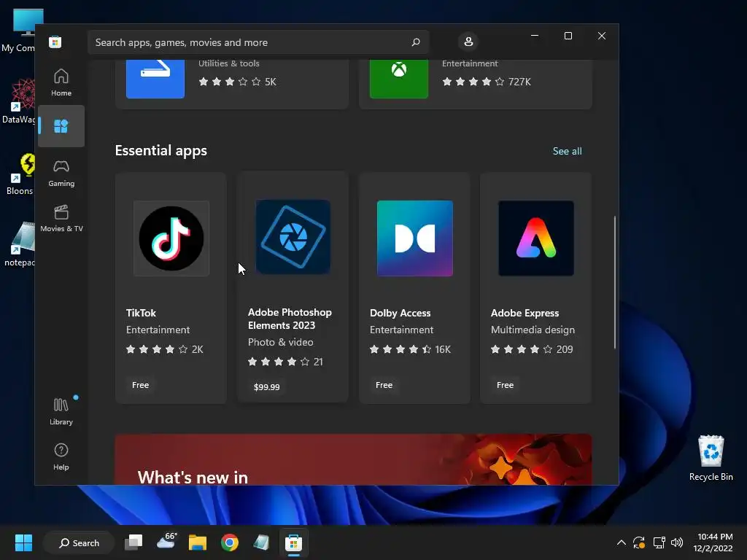Open the clock showing 10:44 PM
The image size is (747, 560).
click(713, 542)
